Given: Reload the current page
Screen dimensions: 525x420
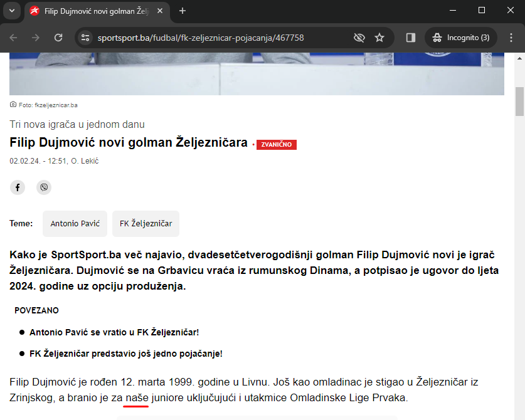Looking at the screenshot, I should [x=58, y=38].
